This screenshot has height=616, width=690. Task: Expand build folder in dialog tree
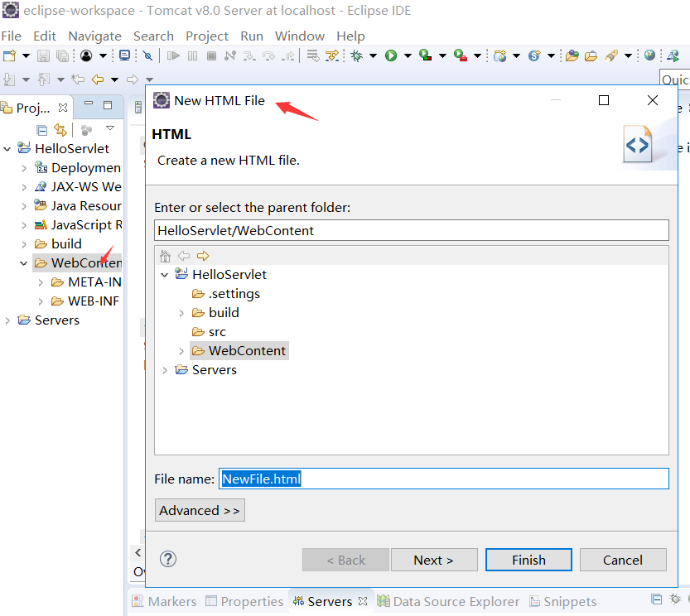coord(181,313)
